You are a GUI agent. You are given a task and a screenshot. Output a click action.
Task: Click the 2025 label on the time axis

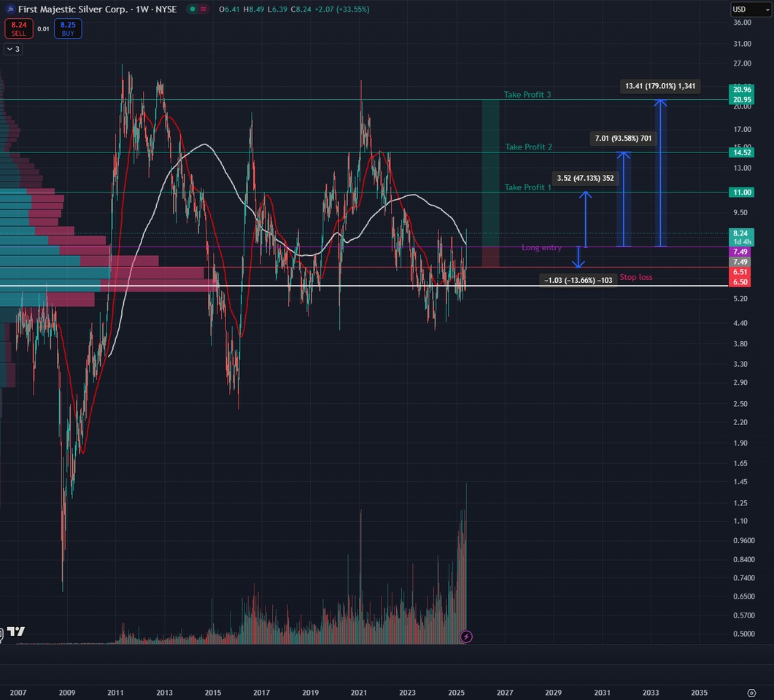[x=456, y=693]
